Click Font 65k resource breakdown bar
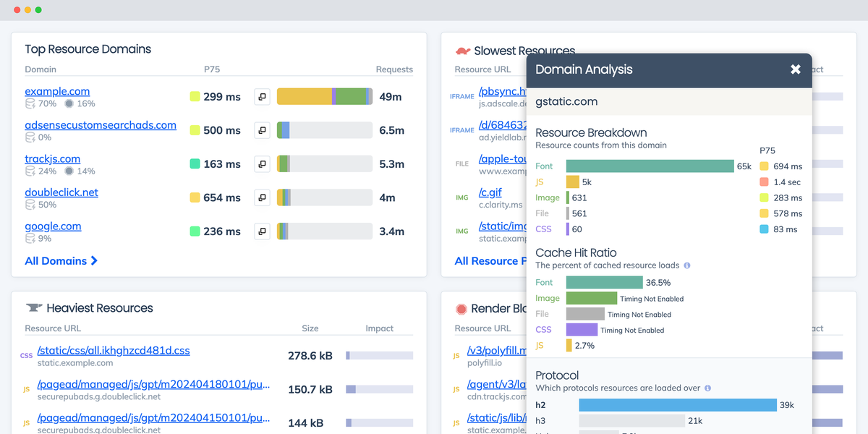 pos(650,166)
